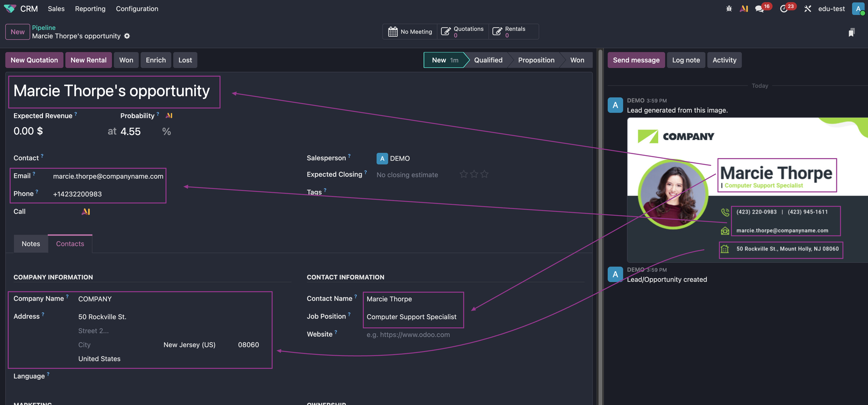This screenshot has height=405, width=868.
Task: Move opportunity to Qualified stage
Action: (x=488, y=60)
